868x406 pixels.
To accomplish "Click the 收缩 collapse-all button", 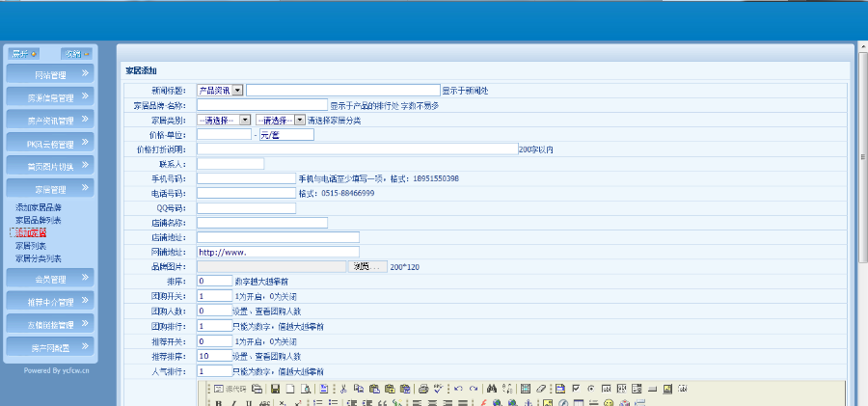I will click(76, 54).
